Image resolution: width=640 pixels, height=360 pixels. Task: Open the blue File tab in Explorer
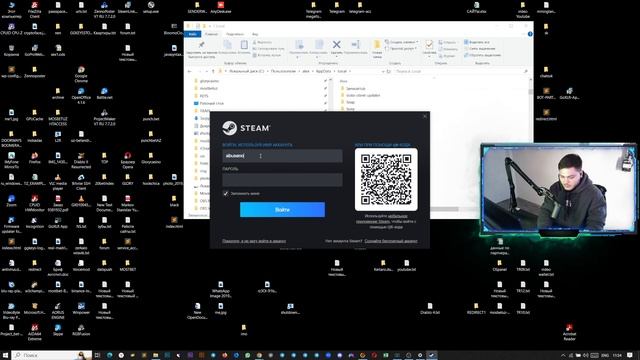tap(193, 34)
